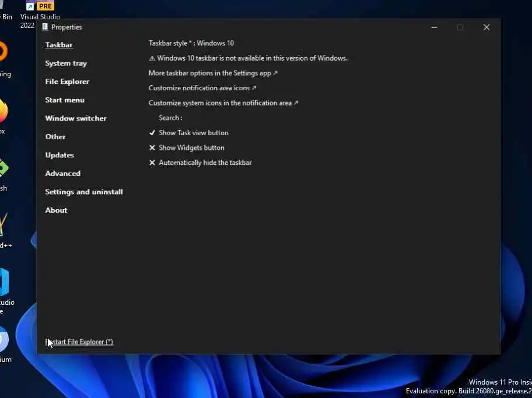
Task: Open the About section
Action: point(56,210)
